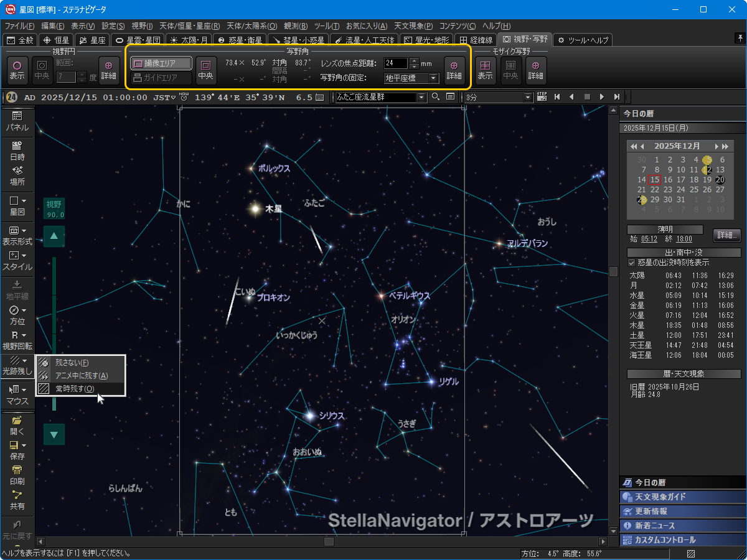This screenshot has width=747, height=560.
Task: Toggle the 撮像エリア button
Action: pyautogui.click(x=161, y=63)
